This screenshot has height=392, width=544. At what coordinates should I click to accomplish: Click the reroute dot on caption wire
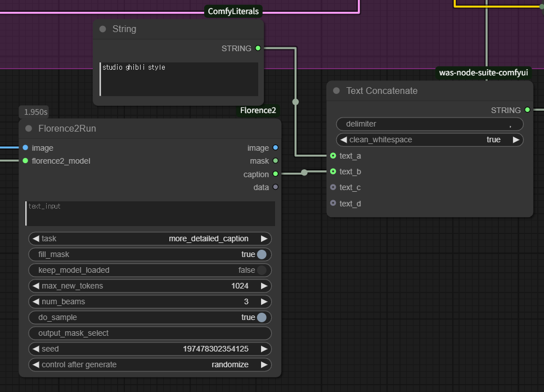(304, 173)
